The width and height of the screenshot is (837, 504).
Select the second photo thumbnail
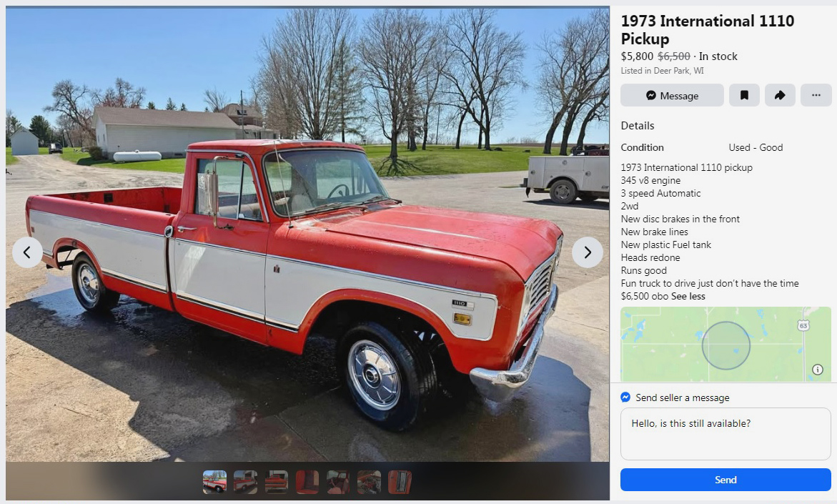tap(246, 482)
